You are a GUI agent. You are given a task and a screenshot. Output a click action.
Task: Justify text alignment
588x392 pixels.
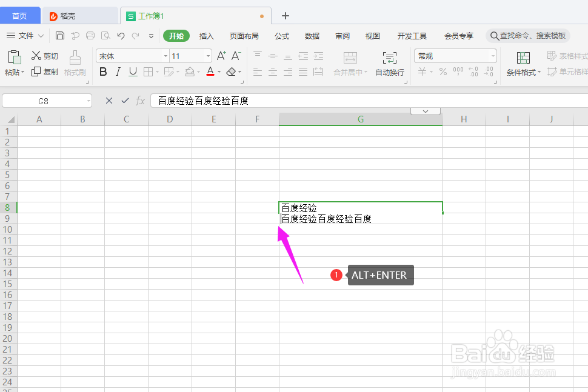tap(303, 71)
